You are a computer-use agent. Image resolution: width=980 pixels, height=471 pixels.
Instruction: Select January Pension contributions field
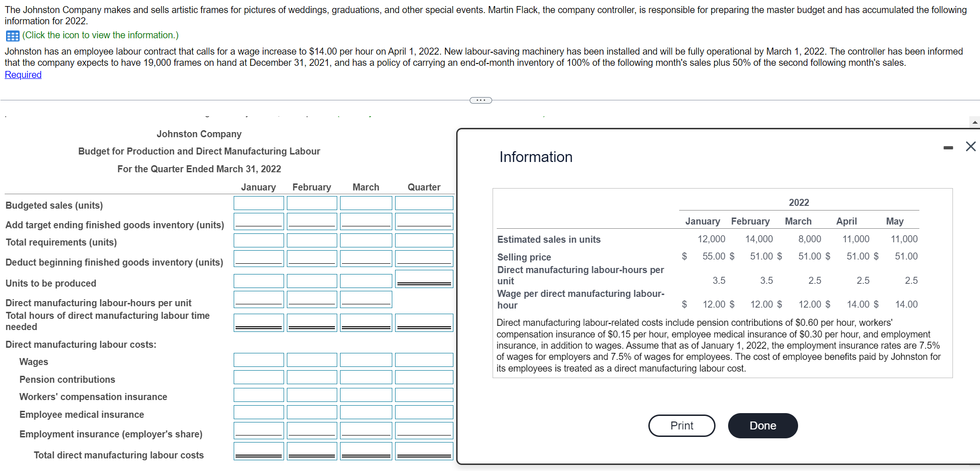point(259,377)
